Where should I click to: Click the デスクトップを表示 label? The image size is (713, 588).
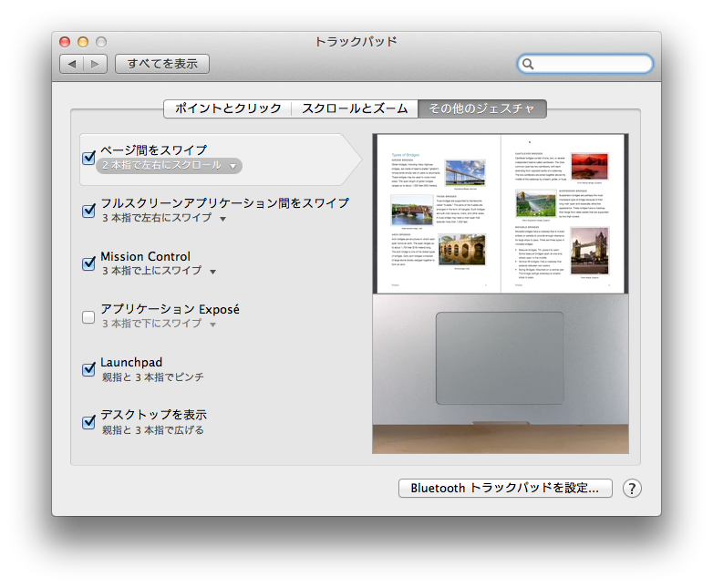pyautogui.click(x=154, y=415)
